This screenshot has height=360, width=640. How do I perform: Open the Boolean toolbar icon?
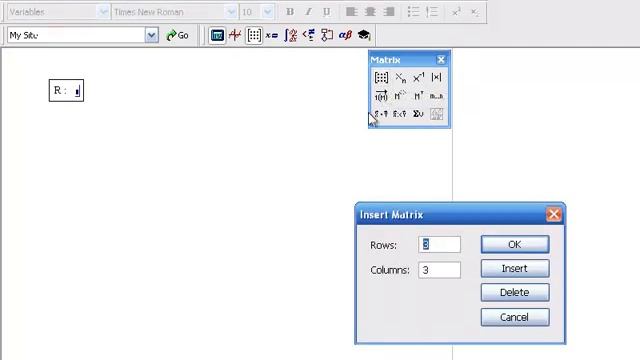[x=309, y=36]
